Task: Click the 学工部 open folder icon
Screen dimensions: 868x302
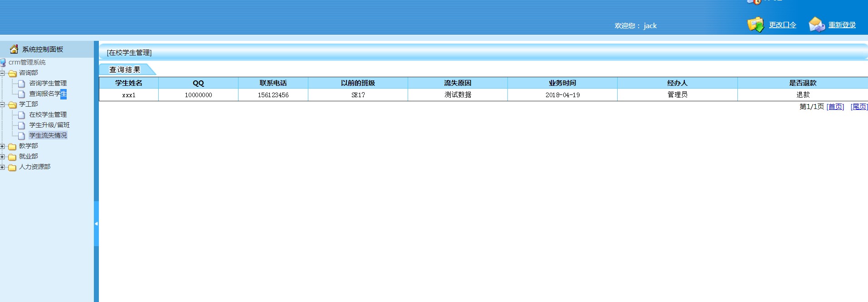Action: [12, 104]
